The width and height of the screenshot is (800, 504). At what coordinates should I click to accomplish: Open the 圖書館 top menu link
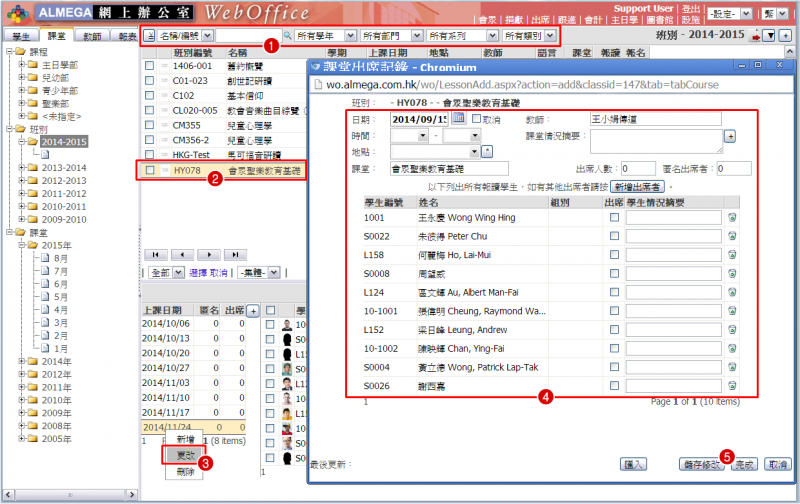tap(660, 20)
